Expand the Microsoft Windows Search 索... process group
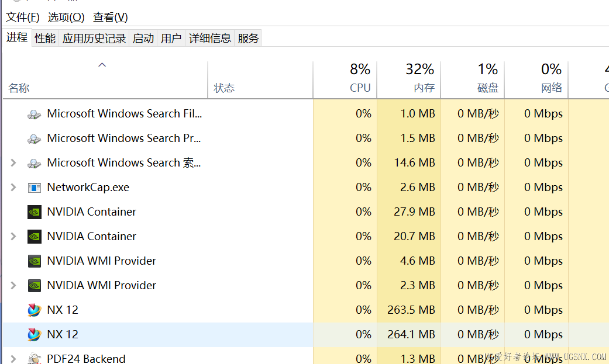Image resolution: width=609 pixels, height=364 pixels. tap(13, 162)
